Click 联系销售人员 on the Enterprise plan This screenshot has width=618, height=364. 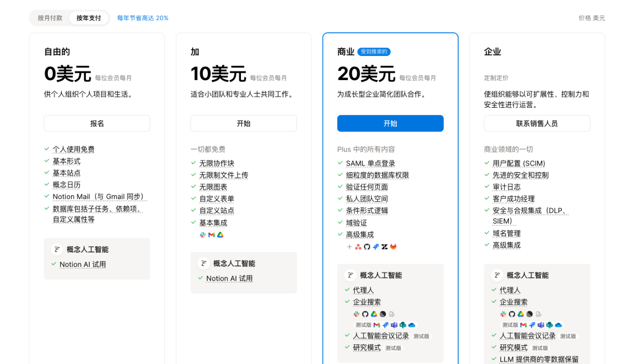coord(537,123)
